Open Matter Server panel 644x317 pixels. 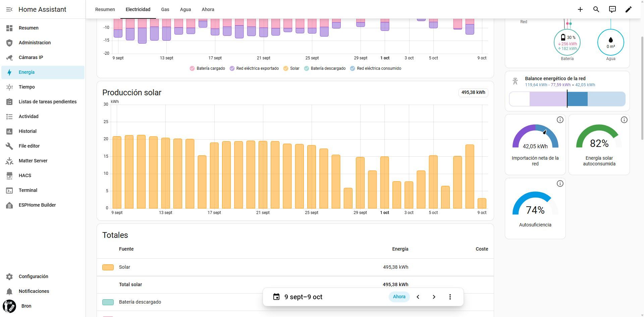click(x=43, y=161)
